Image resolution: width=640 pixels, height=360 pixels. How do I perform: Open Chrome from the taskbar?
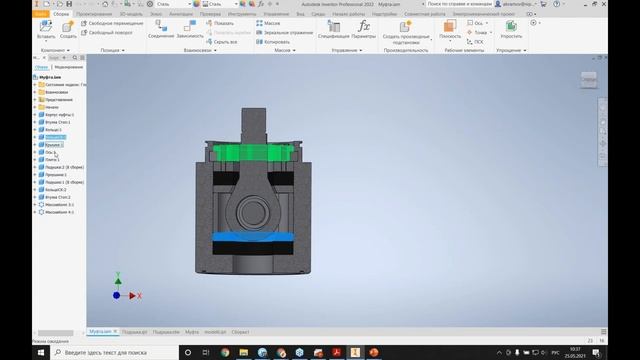pyautogui.click(x=225, y=352)
